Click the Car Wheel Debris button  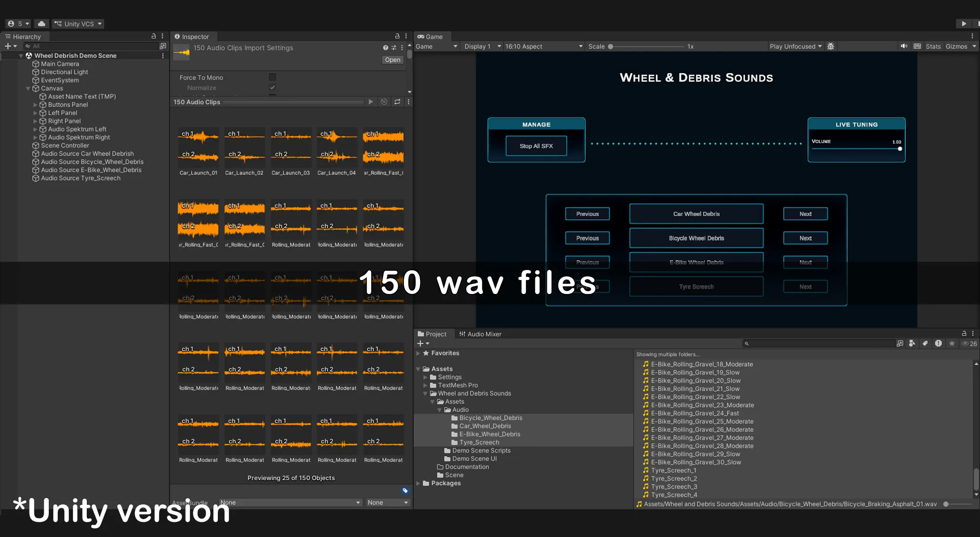[696, 214]
